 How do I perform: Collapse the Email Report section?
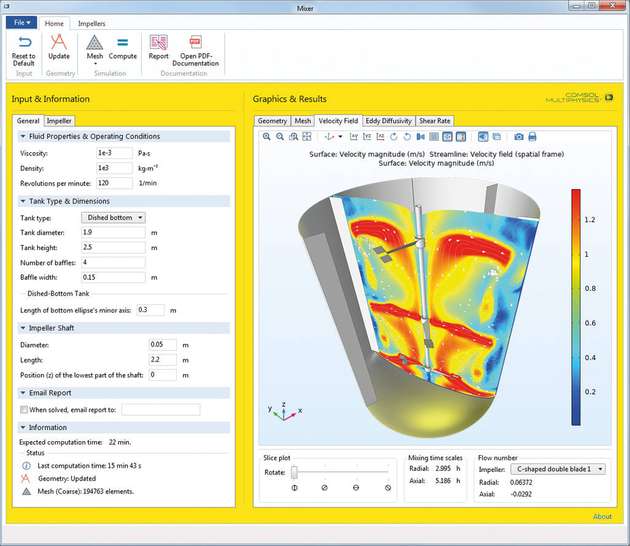pyautogui.click(x=23, y=393)
